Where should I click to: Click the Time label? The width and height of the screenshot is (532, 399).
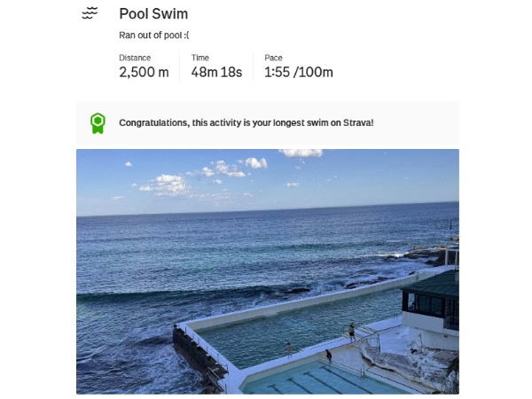[x=200, y=59]
